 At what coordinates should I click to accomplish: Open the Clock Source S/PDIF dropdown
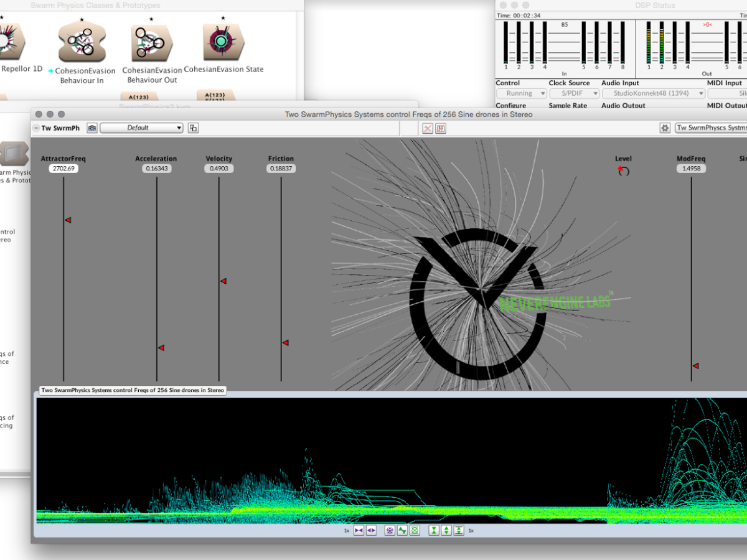coord(574,93)
